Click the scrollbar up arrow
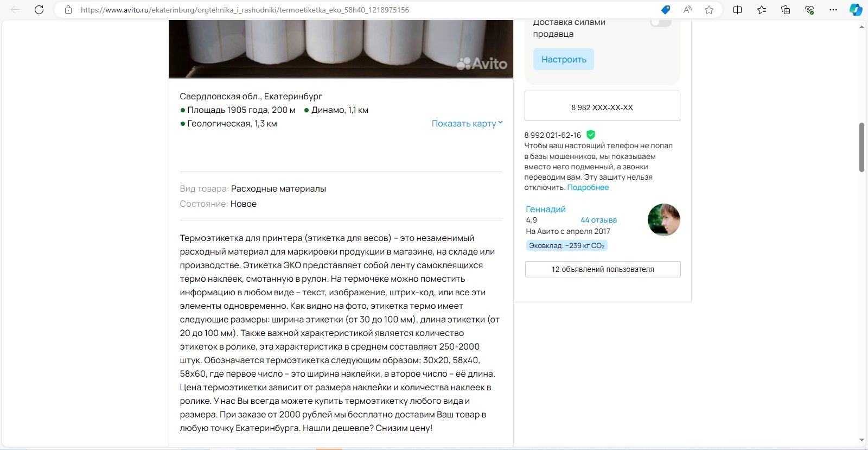868x450 pixels. pyautogui.click(x=861, y=27)
